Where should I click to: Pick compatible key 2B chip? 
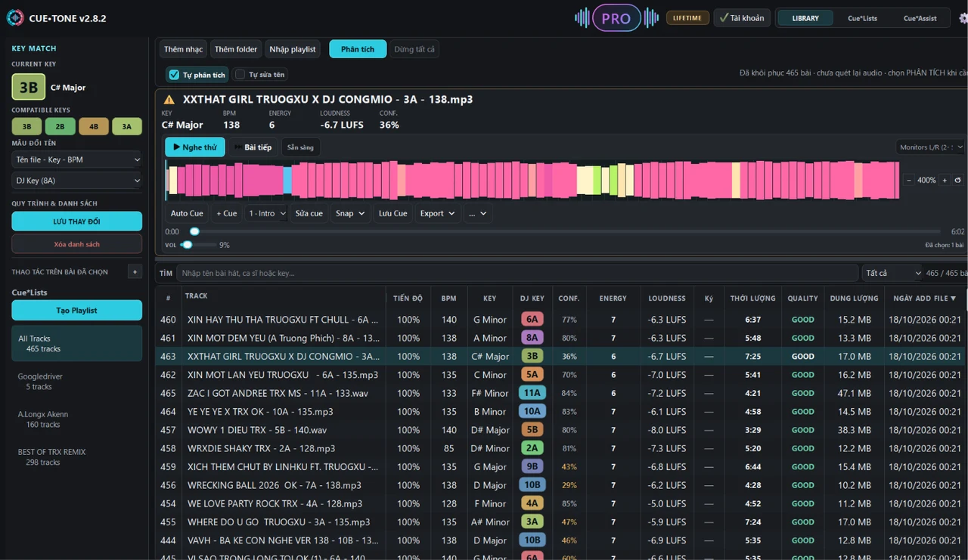[60, 126]
